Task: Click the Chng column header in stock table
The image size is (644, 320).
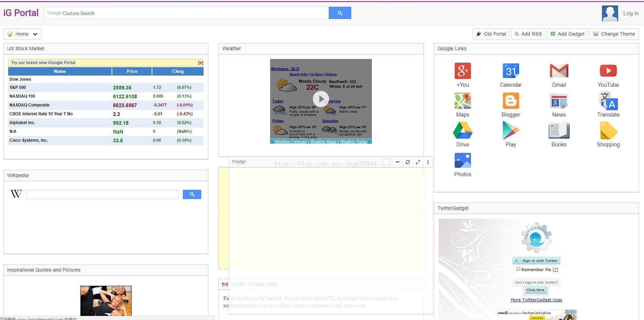Action: (178, 71)
